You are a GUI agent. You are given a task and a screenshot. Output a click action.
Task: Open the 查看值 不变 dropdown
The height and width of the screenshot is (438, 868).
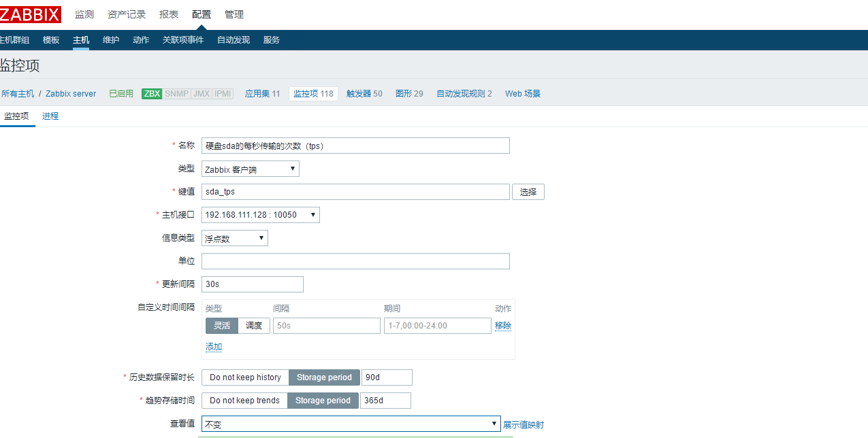point(351,424)
